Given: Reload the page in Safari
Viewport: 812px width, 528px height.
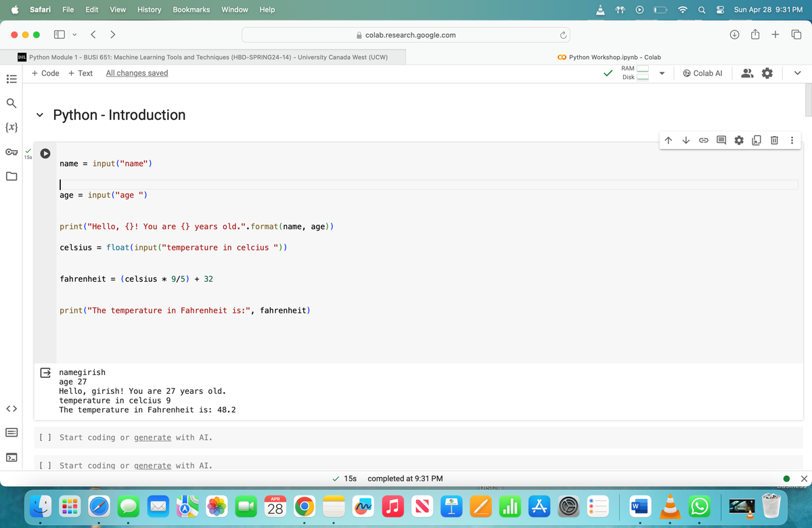Looking at the screenshot, I should (x=562, y=35).
